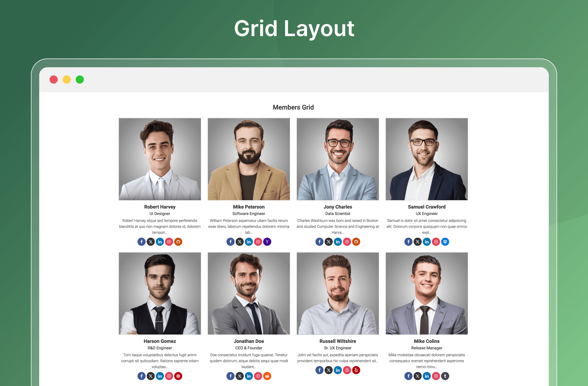
Task: Open the Jony Charles name link
Action: click(x=338, y=207)
